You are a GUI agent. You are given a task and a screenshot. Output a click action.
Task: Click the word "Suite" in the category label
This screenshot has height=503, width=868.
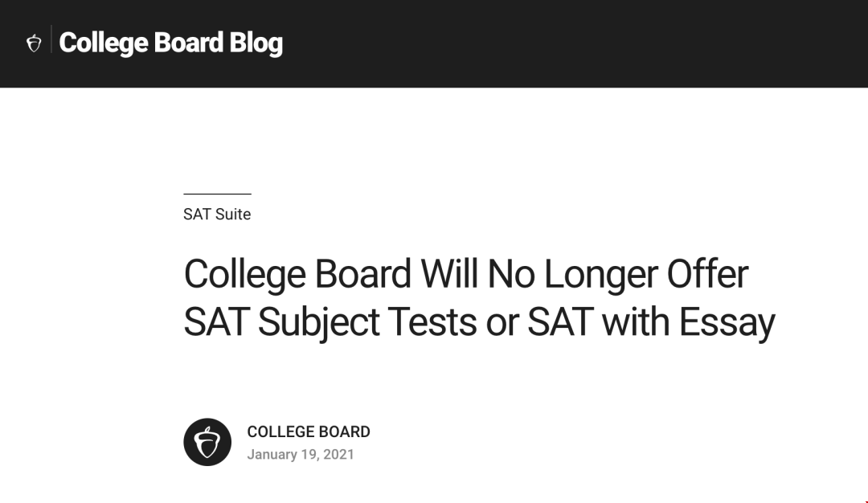point(233,215)
